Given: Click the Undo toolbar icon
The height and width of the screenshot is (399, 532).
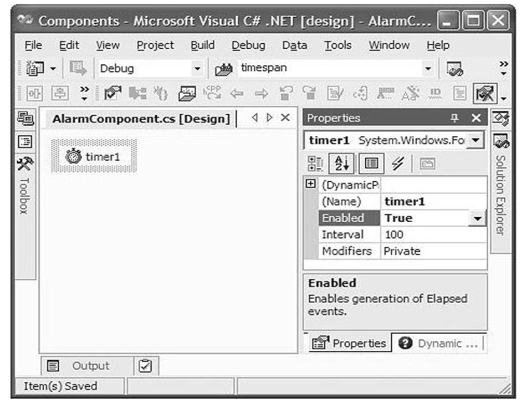Looking at the screenshot, I should [x=285, y=93].
